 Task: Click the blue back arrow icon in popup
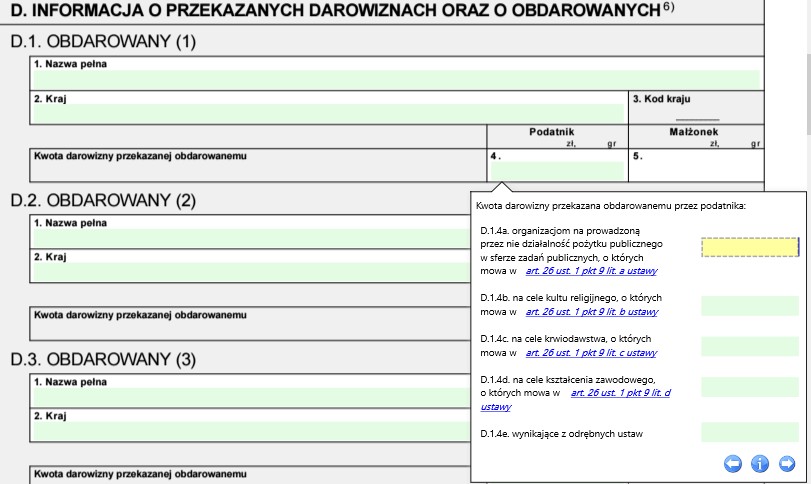(x=732, y=463)
